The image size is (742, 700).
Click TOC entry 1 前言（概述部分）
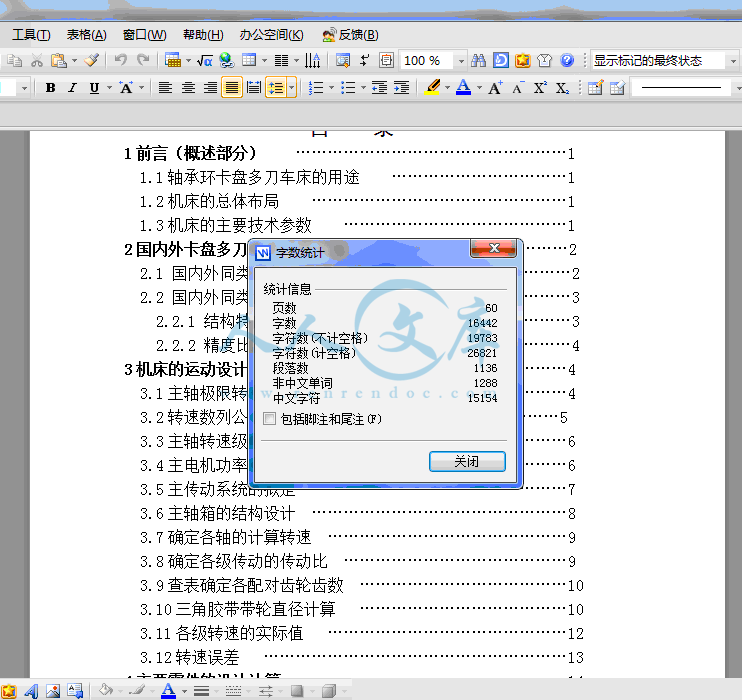[x=190, y=153]
